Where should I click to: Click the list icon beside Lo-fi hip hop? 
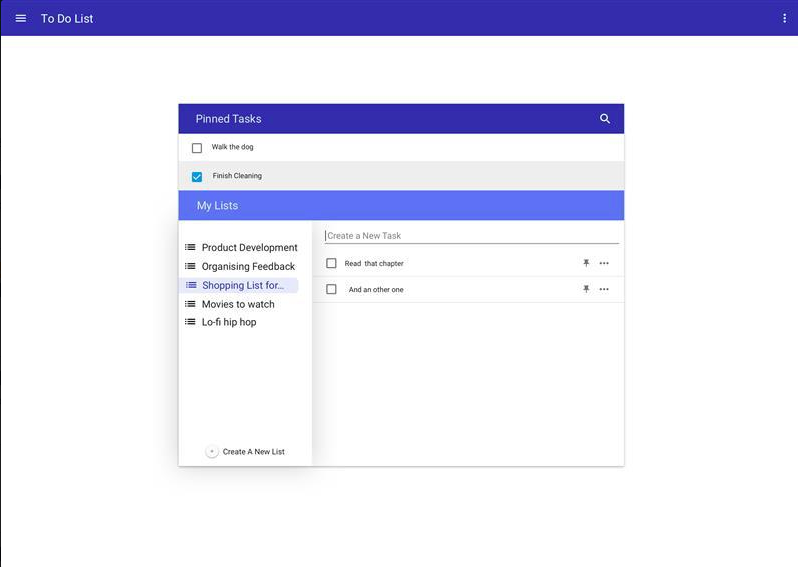[x=190, y=322]
